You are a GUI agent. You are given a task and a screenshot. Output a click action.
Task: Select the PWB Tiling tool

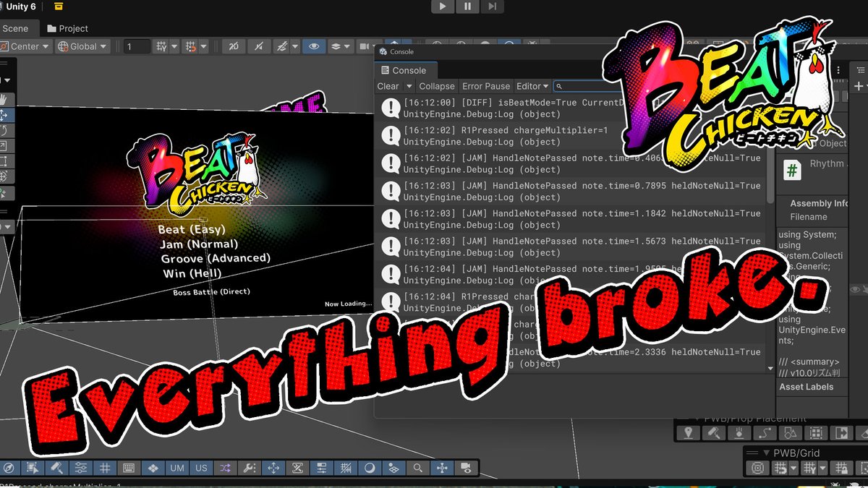[x=816, y=432]
